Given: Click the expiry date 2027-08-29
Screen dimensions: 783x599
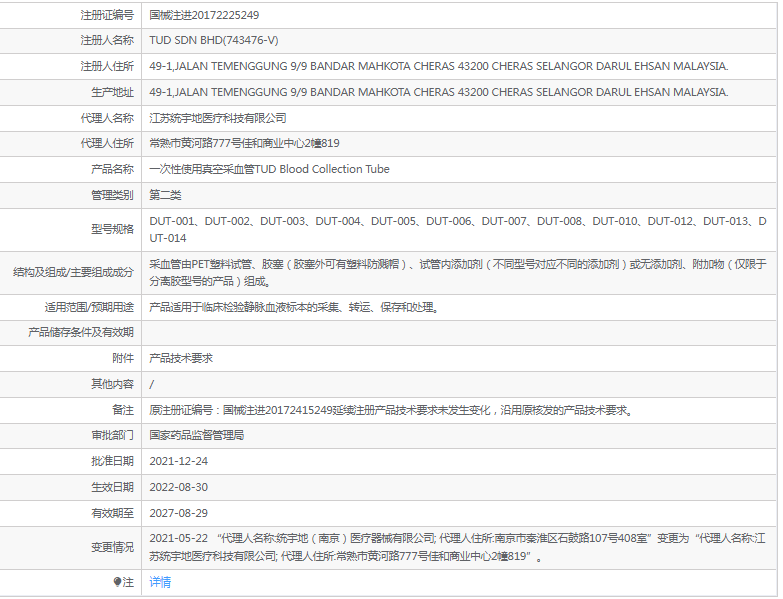Looking at the screenshot, I should [x=178, y=512].
